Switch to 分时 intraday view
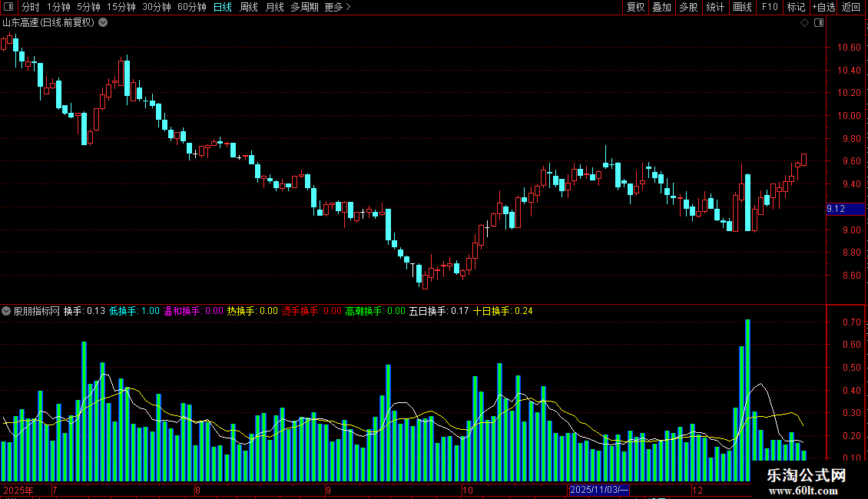868x499 pixels. (x=30, y=7)
